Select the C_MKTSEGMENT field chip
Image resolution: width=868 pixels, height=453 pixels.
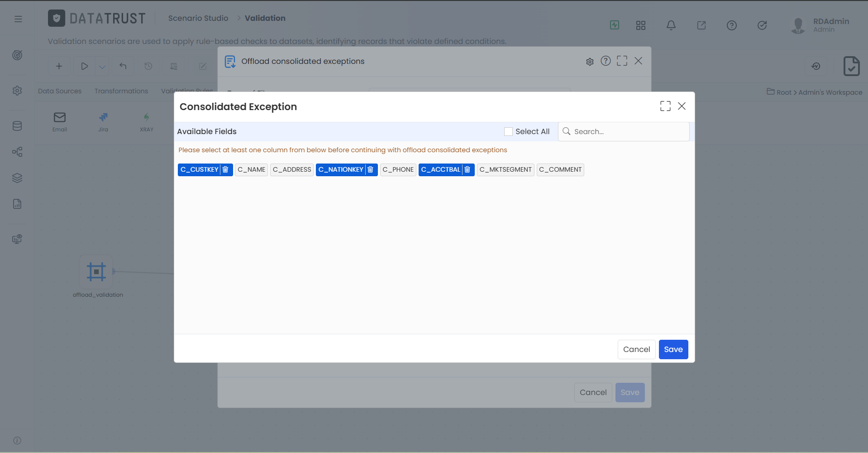click(x=506, y=169)
